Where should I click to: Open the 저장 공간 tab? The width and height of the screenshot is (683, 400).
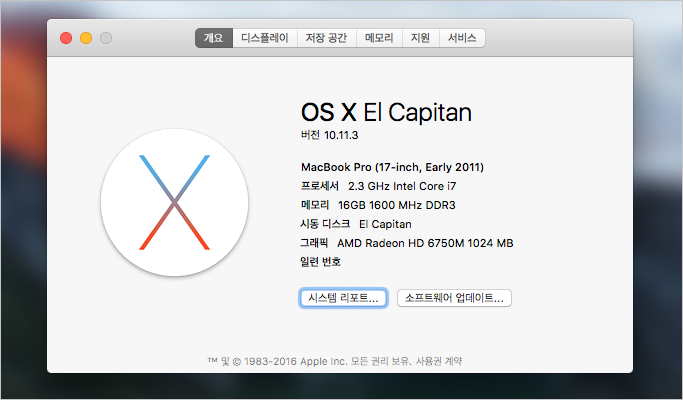(327, 38)
